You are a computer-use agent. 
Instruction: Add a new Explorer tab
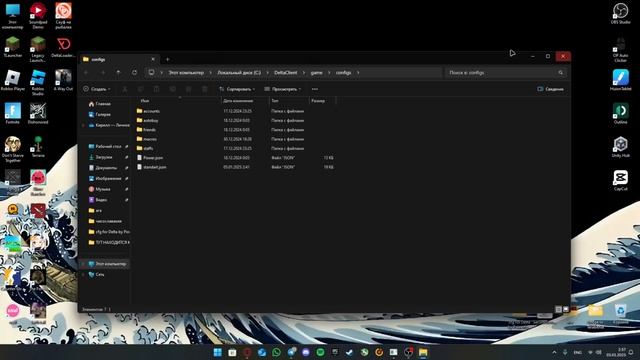168,59
